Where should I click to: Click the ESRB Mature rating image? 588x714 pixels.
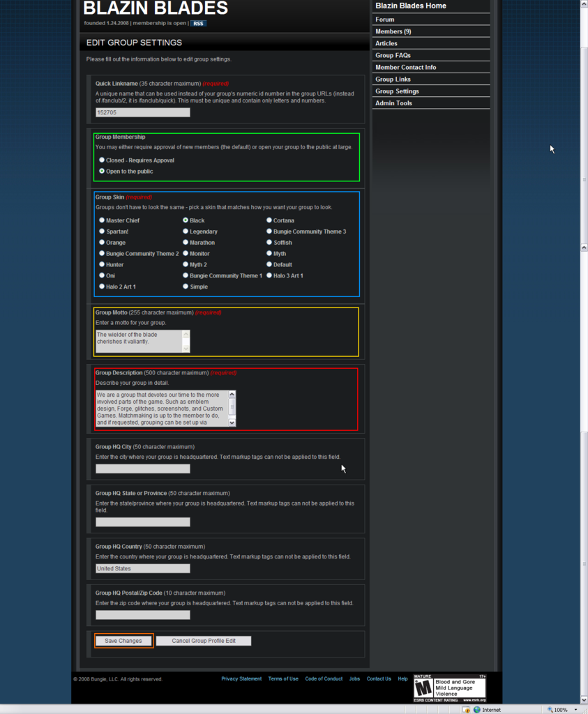click(449, 688)
